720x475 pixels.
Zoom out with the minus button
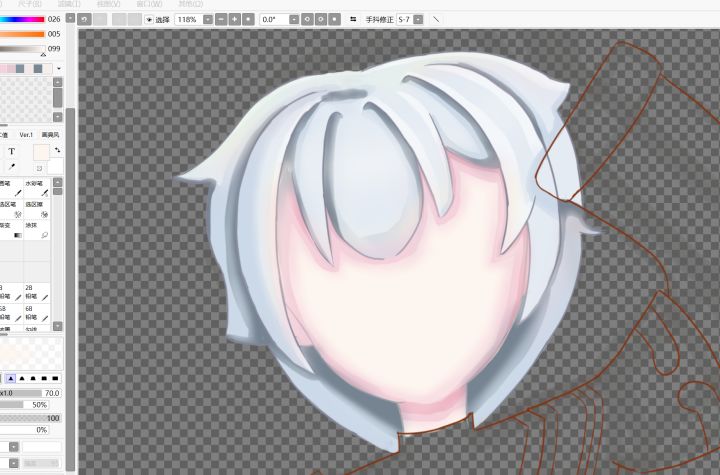(x=221, y=19)
